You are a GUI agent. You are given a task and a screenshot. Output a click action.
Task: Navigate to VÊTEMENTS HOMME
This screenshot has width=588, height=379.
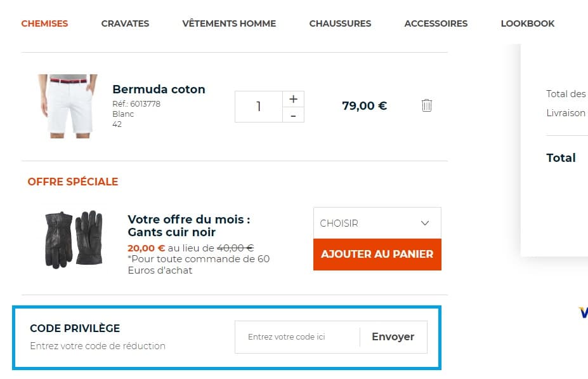pos(228,23)
